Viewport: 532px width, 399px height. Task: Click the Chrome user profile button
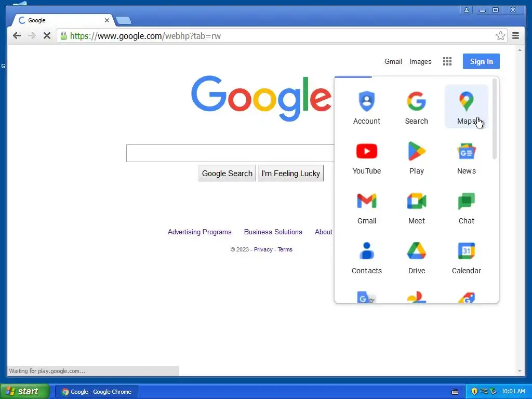(x=467, y=10)
